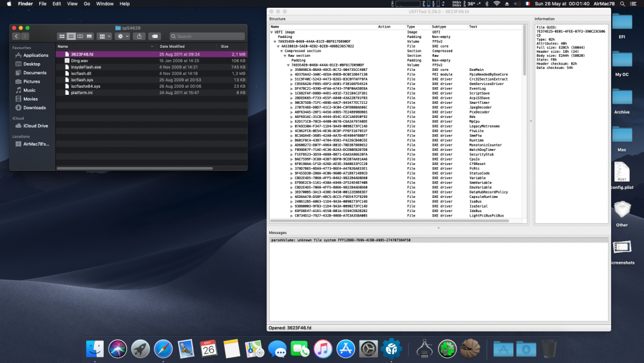
Task: Click the Wi-Fi menu bar icon
Action: click(497, 4)
